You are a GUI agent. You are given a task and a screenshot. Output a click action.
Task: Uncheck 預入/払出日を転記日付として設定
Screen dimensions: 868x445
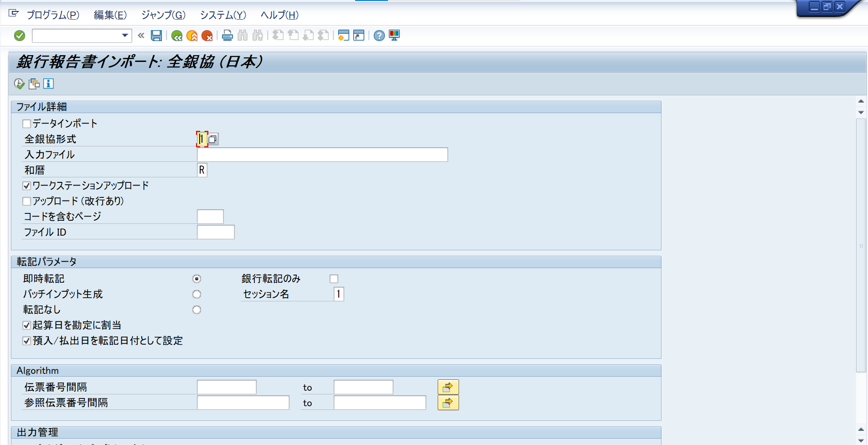pyautogui.click(x=26, y=341)
